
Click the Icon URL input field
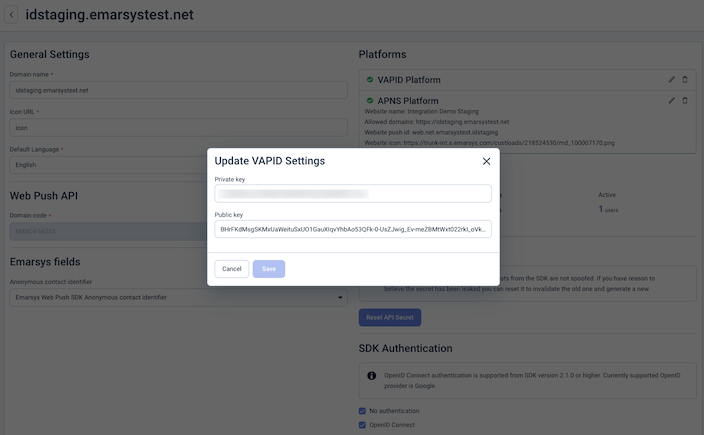(x=178, y=127)
